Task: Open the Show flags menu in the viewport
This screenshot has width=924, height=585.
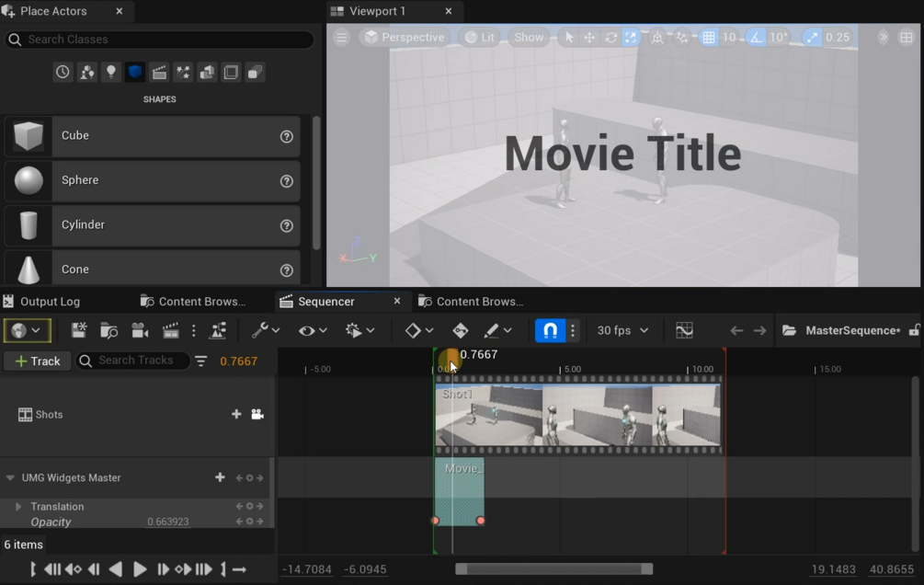Action: coord(529,37)
